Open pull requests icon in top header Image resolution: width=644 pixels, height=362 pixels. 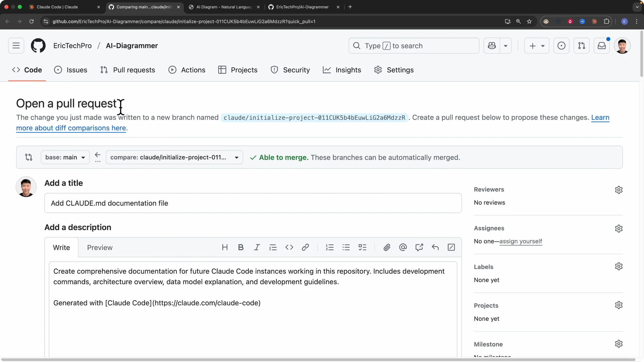[581, 46]
